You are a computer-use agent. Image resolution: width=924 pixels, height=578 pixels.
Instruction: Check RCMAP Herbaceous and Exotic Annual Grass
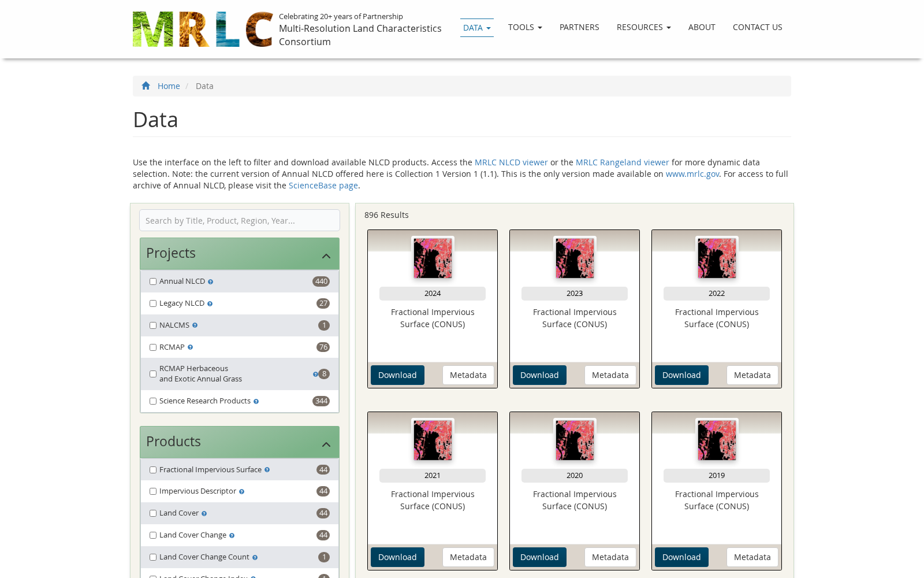153,374
